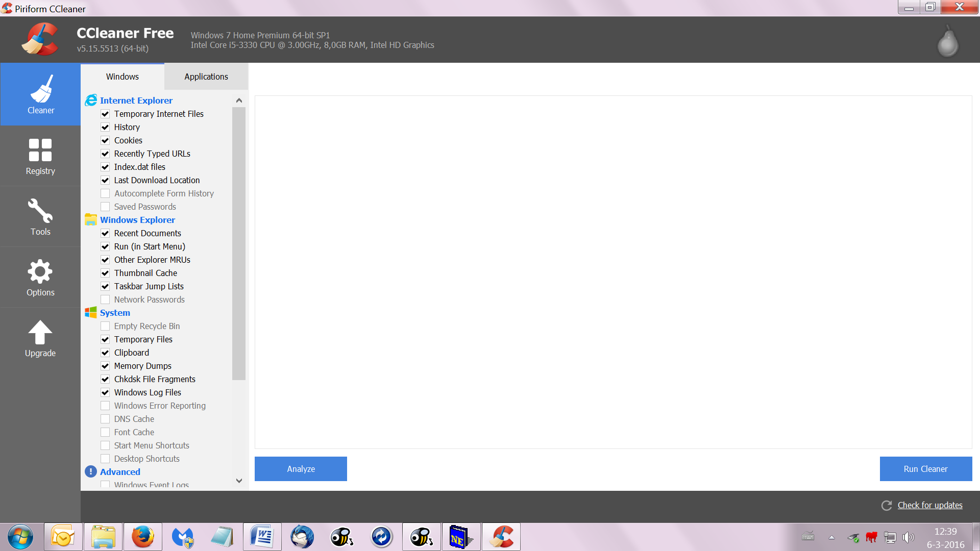Uncheck the Cookies checkbox

point(105,140)
